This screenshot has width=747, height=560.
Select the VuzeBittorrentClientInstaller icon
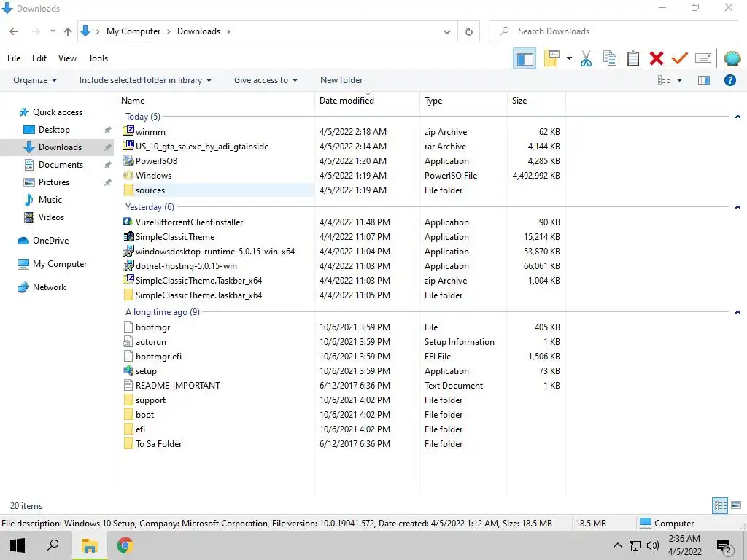[x=128, y=222]
